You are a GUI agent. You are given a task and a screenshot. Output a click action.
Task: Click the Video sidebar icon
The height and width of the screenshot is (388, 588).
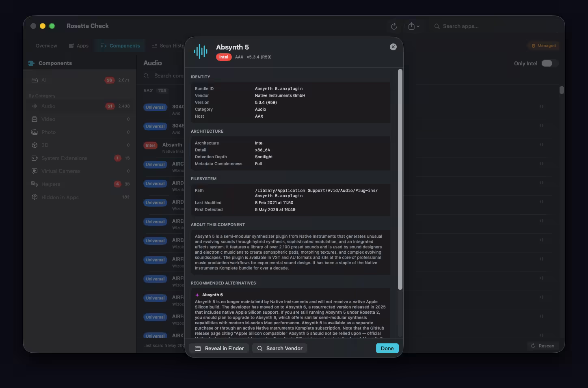click(35, 119)
